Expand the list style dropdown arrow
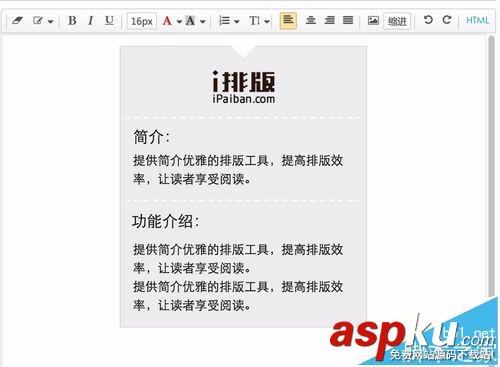500x367 pixels. [237, 22]
